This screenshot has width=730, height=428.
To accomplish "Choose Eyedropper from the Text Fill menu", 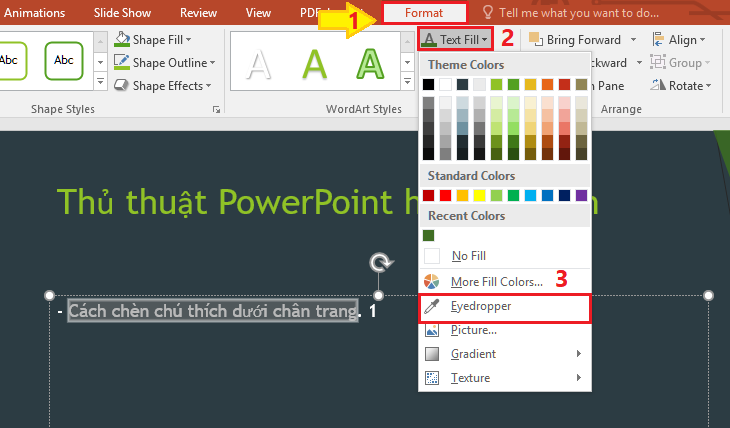I will 505,307.
